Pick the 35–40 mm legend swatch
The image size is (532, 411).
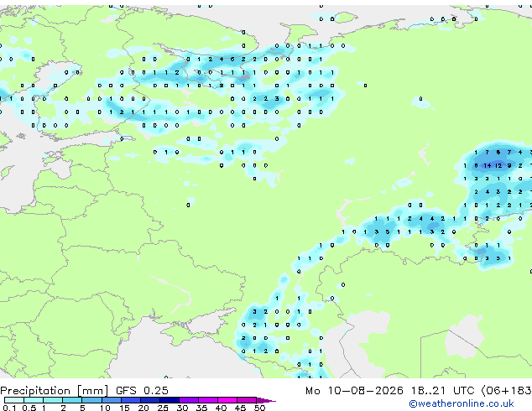(x=208, y=400)
